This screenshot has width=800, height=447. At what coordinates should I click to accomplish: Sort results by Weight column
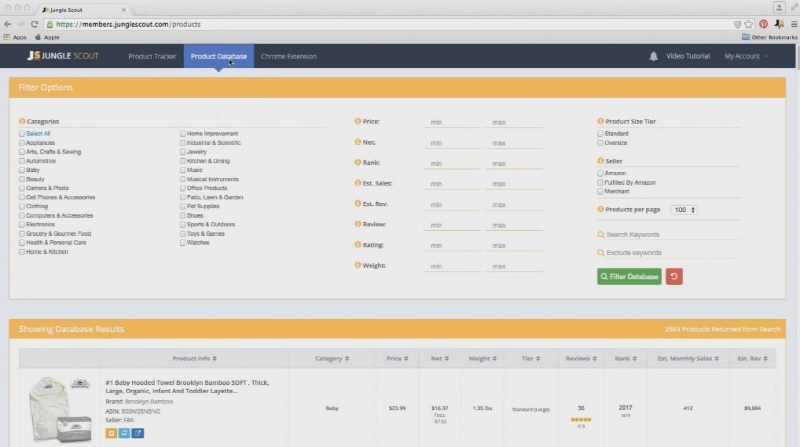point(482,359)
